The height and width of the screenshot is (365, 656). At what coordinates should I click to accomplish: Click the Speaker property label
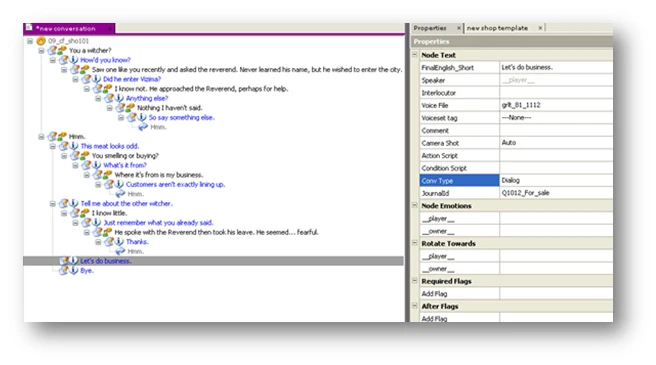(433, 80)
